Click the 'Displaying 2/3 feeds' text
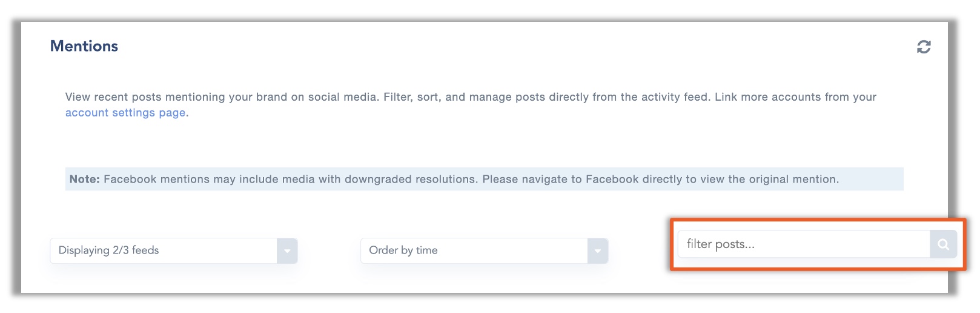This screenshot has width=980, height=313. pos(108,251)
